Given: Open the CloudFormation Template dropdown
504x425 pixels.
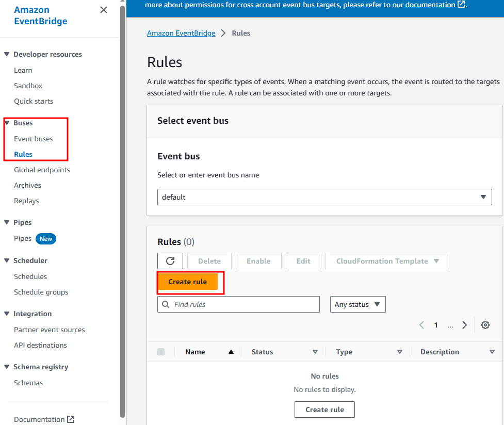Looking at the screenshot, I should point(387,261).
